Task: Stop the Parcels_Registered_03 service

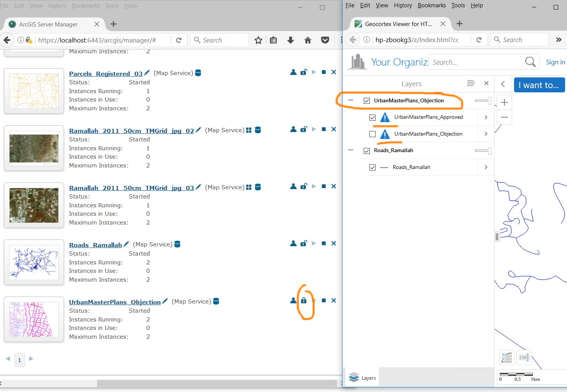Action: pos(324,72)
